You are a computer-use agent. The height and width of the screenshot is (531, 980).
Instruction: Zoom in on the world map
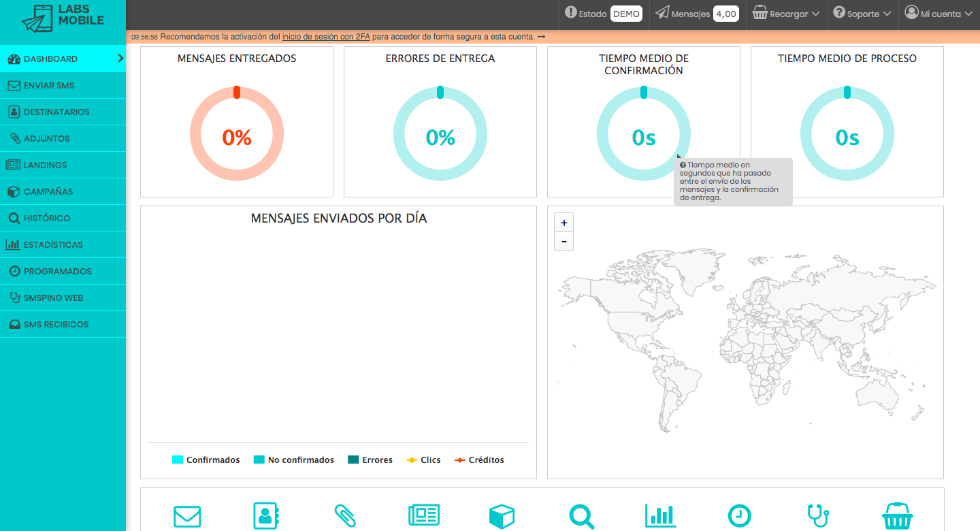point(564,223)
